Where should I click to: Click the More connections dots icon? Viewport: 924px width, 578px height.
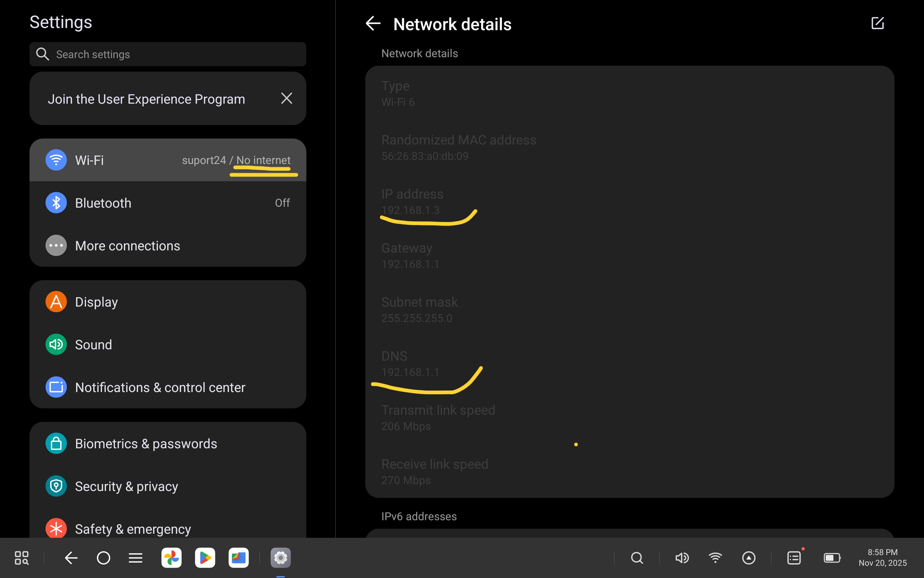pyautogui.click(x=56, y=245)
